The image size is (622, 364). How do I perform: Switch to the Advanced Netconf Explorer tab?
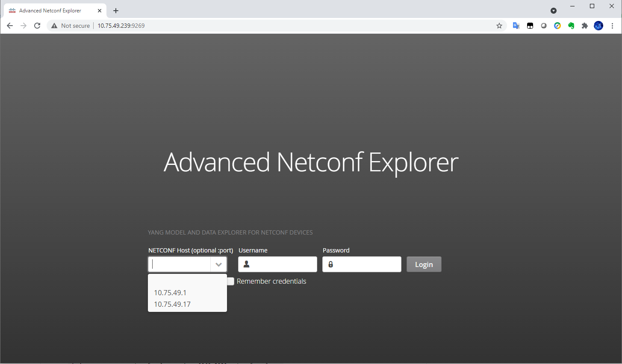[50, 11]
